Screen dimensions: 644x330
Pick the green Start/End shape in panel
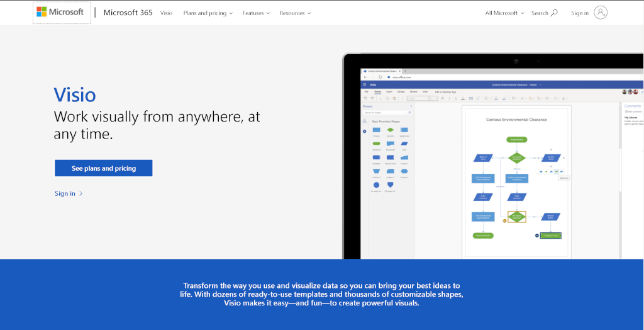click(377, 144)
